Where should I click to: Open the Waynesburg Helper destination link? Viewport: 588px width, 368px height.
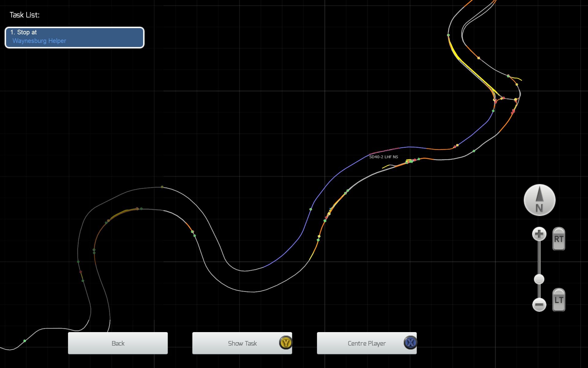click(39, 41)
